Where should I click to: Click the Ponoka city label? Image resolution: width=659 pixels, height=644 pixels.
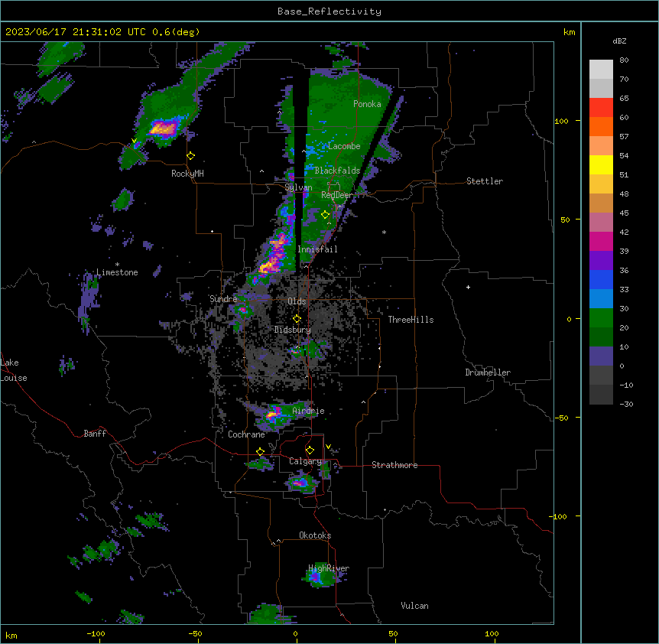[367, 104]
